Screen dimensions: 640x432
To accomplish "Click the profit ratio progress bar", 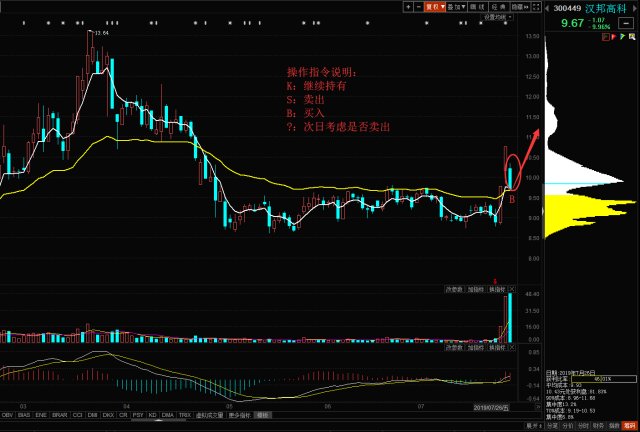I will 603,379.
